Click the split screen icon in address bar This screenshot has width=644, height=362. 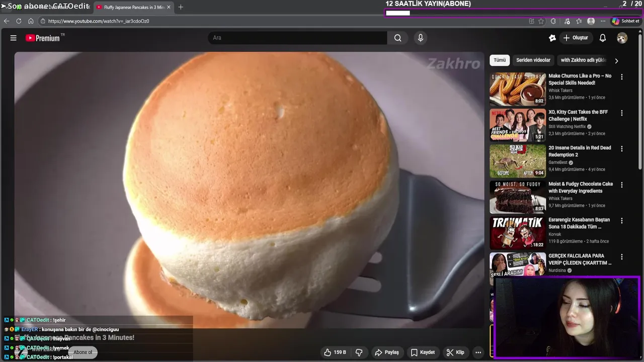[531, 21]
